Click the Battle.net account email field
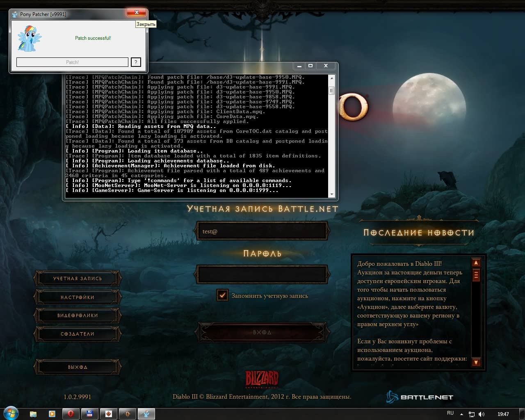525x420 pixels. pyautogui.click(x=262, y=231)
